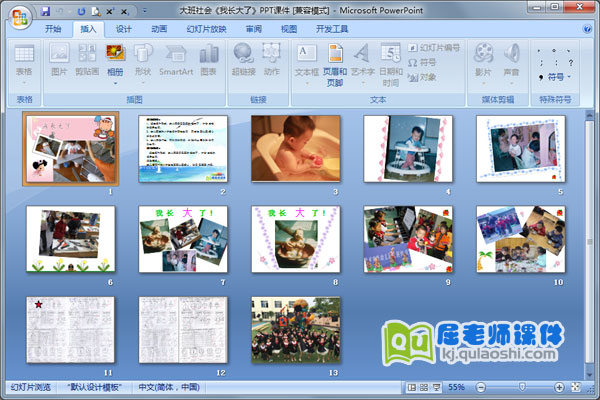Viewport: 600px width, 400px height.
Task: Open the 设计 ribbon tab
Action: 124,29
